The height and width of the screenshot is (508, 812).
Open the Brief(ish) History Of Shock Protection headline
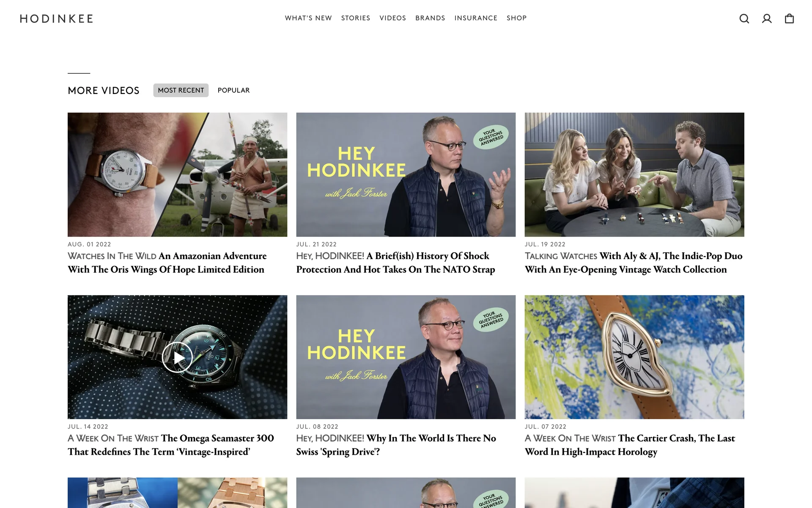click(395, 262)
